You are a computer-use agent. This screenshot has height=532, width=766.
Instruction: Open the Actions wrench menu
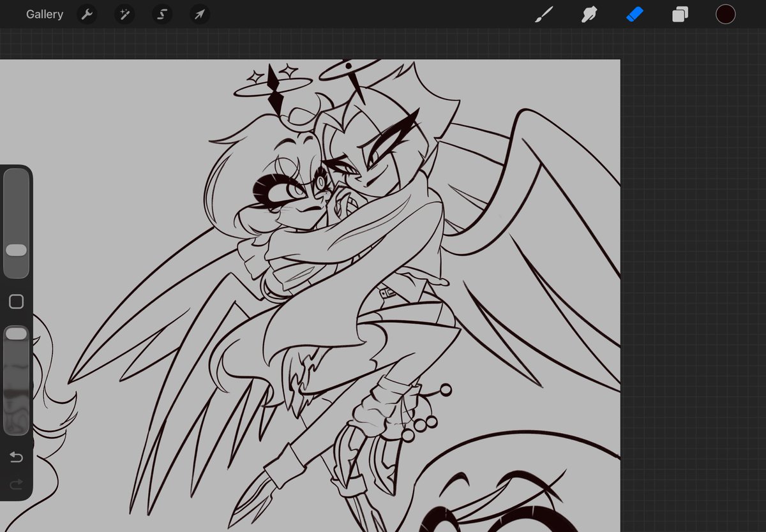(x=87, y=15)
